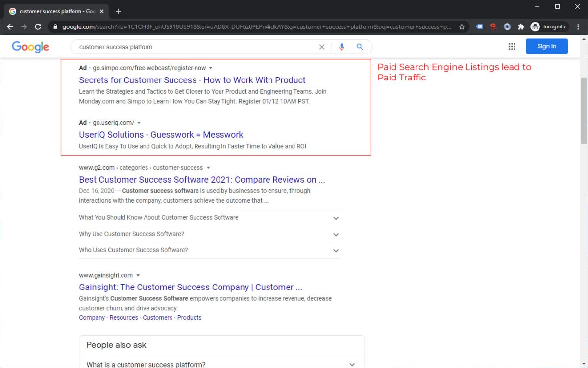The image size is (588, 368).
Task: Start a voice search via the microphone icon
Action: [x=342, y=46]
